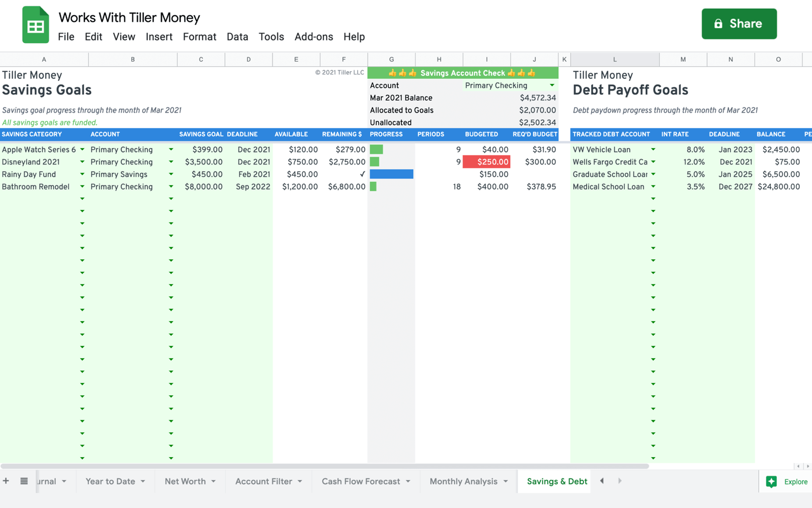
Task: Click the horizontal scrollbar
Action: click(x=325, y=466)
